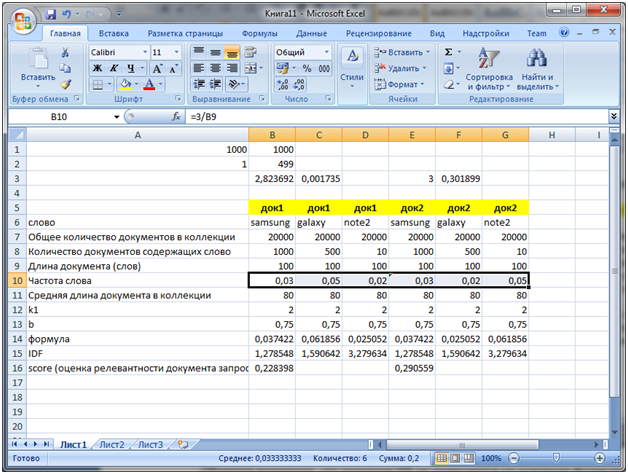Switch to Вид ribbon tab
Viewport: 628px width, 474px height.
pos(437,34)
